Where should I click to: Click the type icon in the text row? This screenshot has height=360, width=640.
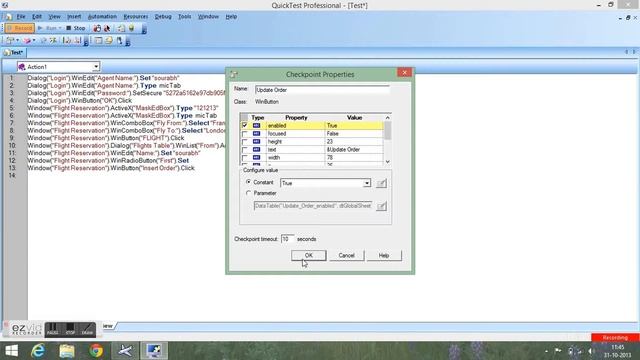(256, 150)
